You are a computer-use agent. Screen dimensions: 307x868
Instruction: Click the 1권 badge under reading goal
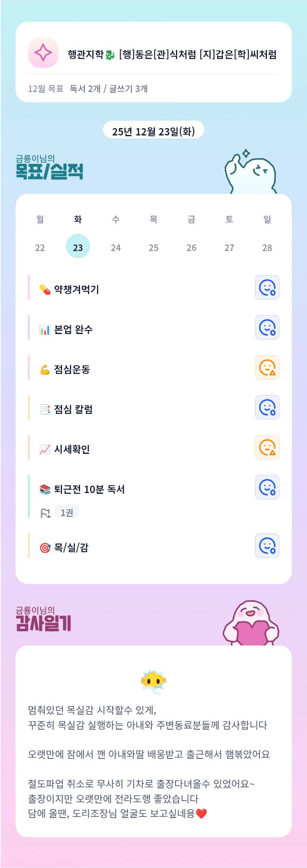click(x=67, y=512)
